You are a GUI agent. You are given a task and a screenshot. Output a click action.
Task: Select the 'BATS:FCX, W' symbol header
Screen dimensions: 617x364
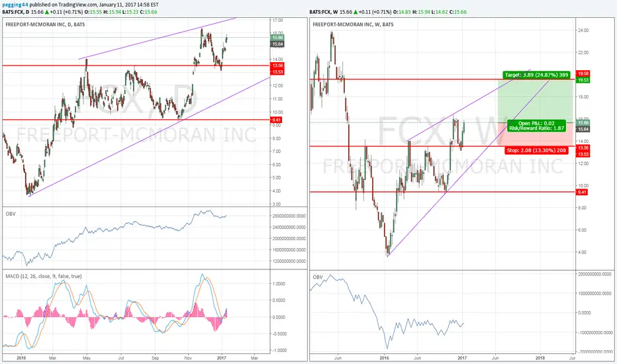[324, 12]
